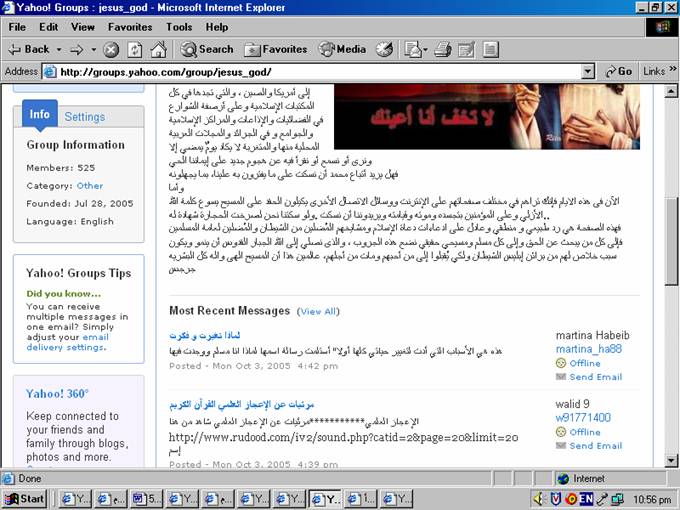The height and width of the screenshot is (510, 680).
Task: Click the antivirus shield tray icon
Action: [555, 499]
